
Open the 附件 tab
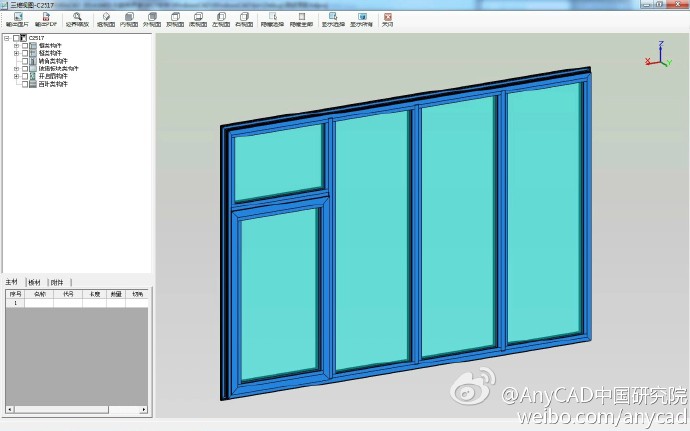pos(57,283)
